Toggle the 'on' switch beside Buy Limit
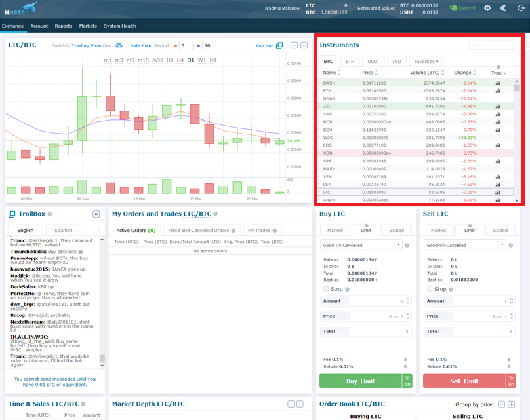Viewport: 530px width, 420px height. click(407, 381)
